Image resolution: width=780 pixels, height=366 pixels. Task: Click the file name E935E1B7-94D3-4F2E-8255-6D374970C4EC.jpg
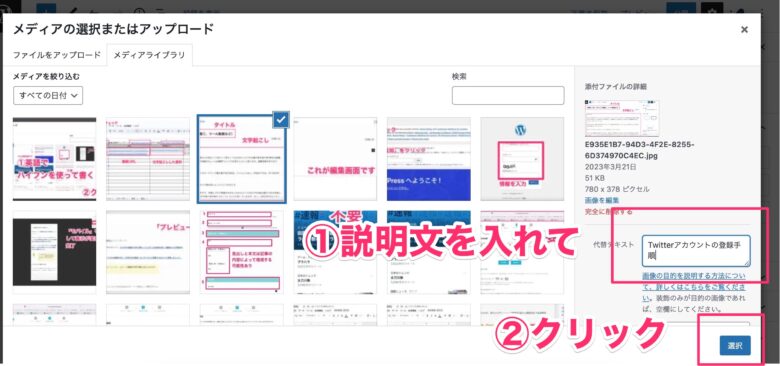(640, 149)
